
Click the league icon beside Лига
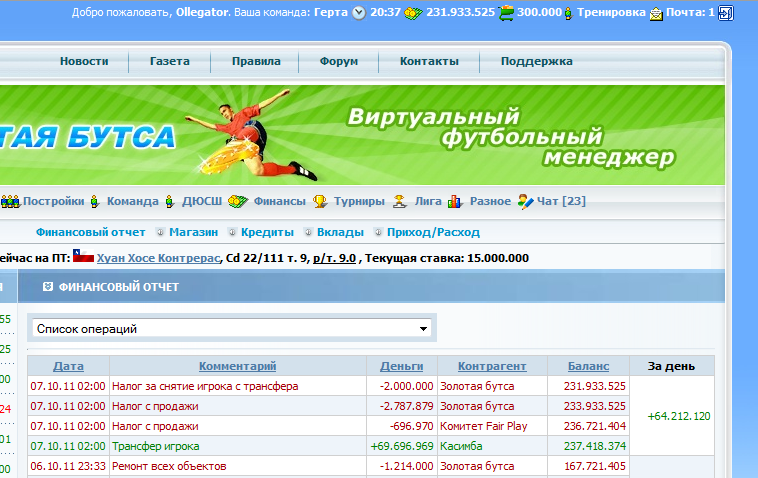click(399, 201)
